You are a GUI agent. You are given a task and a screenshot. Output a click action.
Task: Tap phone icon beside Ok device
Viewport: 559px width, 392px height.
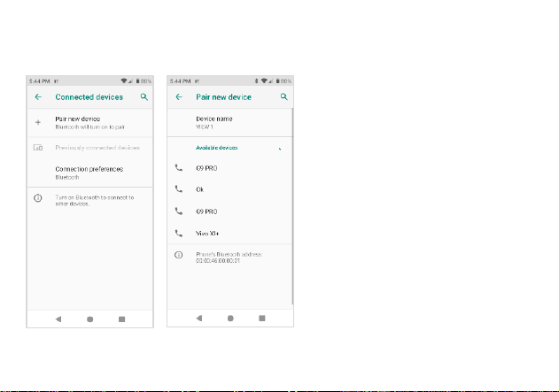click(179, 189)
